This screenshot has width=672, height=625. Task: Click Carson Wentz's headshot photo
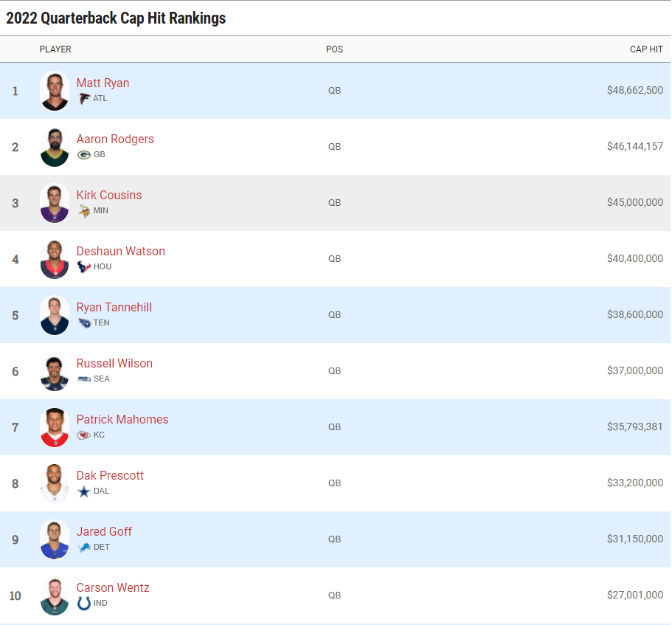pos(55,596)
